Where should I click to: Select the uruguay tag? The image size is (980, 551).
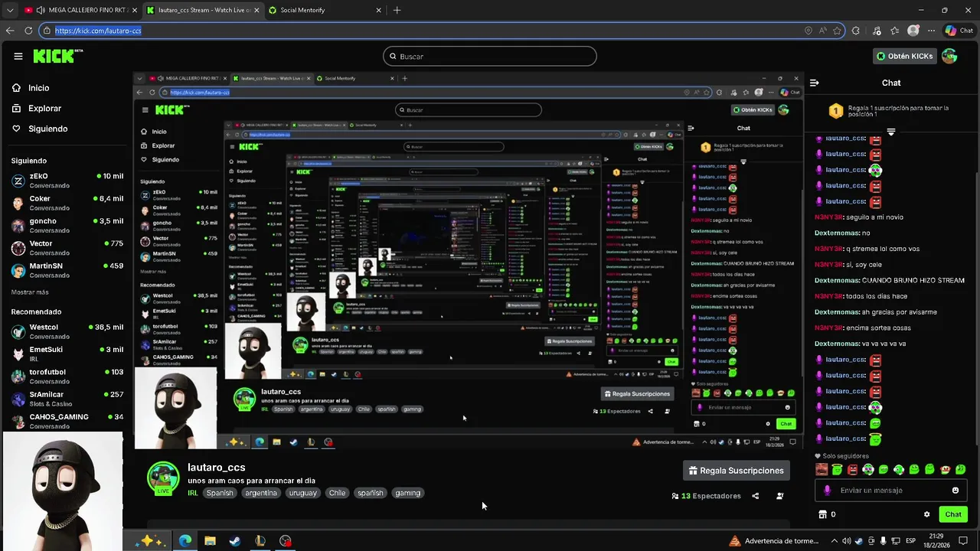(x=302, y=493)
